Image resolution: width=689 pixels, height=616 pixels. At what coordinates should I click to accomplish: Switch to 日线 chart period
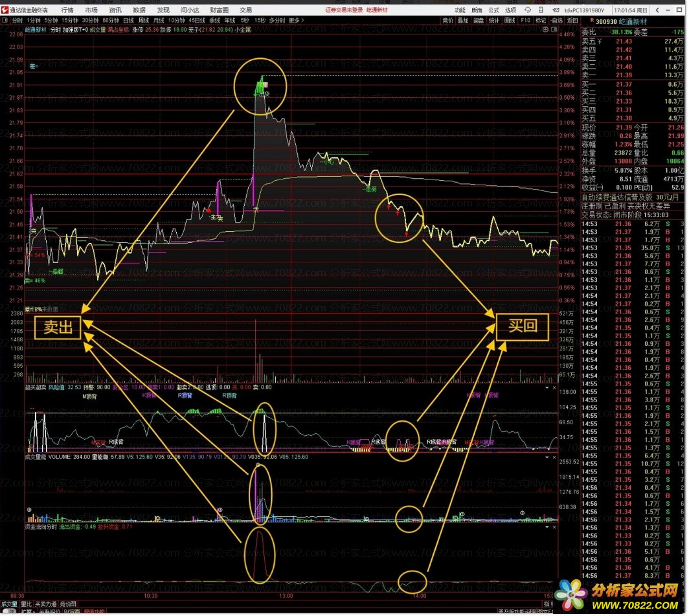[128, 20]
